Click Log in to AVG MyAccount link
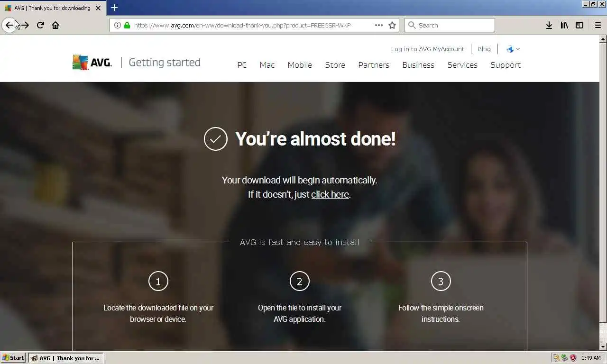 click(x=428, y=49)
